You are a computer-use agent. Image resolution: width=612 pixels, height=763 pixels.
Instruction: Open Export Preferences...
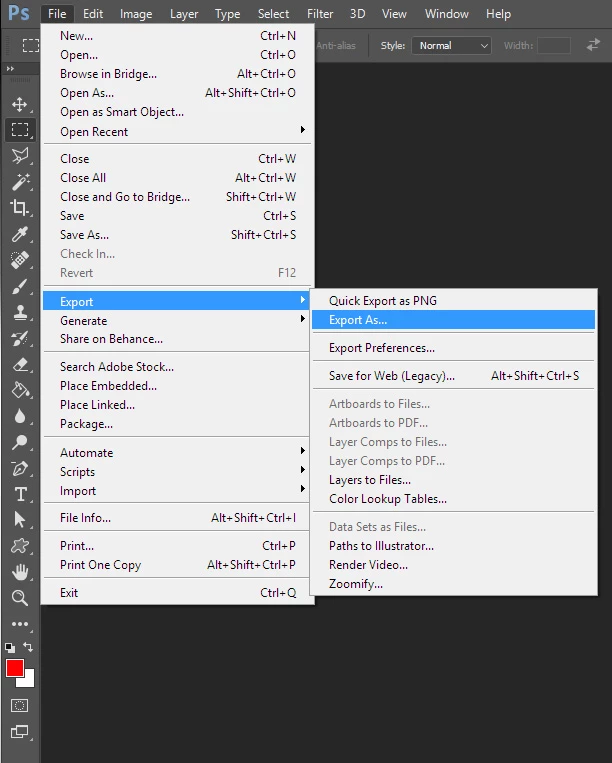[x=453, y=347]
